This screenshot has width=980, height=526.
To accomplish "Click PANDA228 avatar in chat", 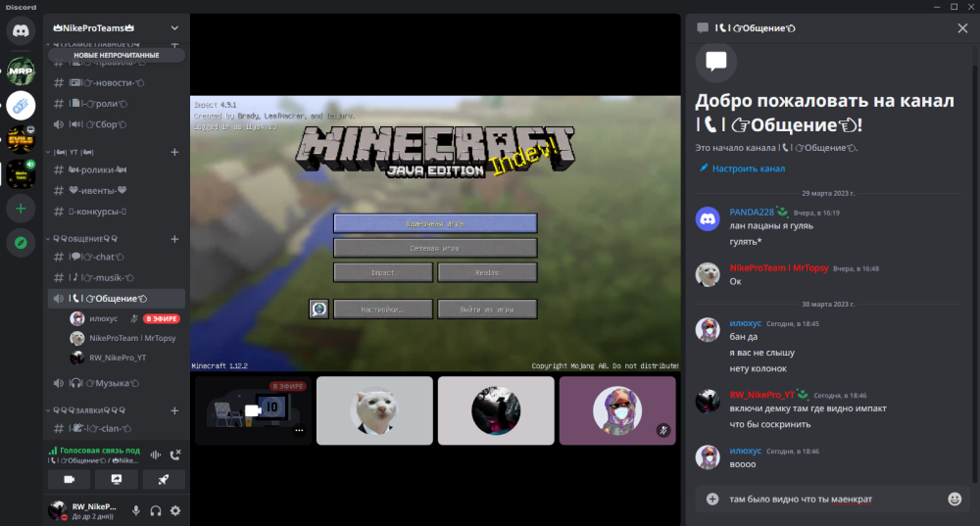I will pos(708,219).
